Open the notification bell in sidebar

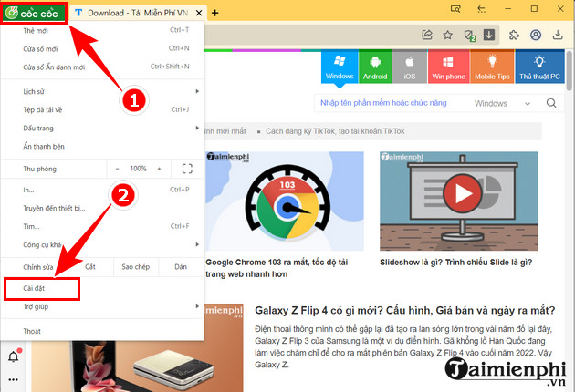click(14, 356)
